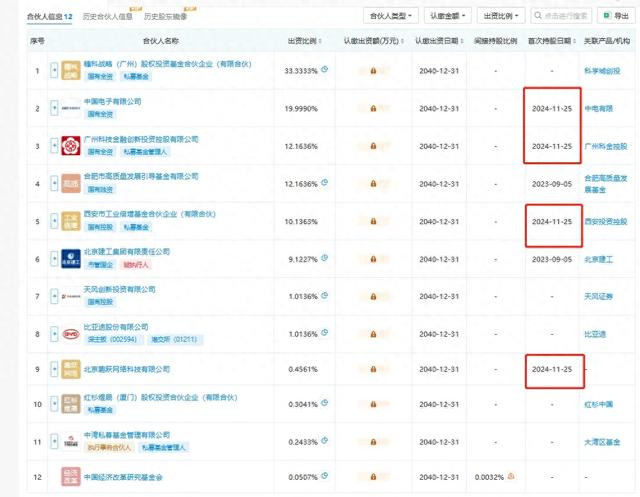Click the search magnifier icon

[538, 16]
